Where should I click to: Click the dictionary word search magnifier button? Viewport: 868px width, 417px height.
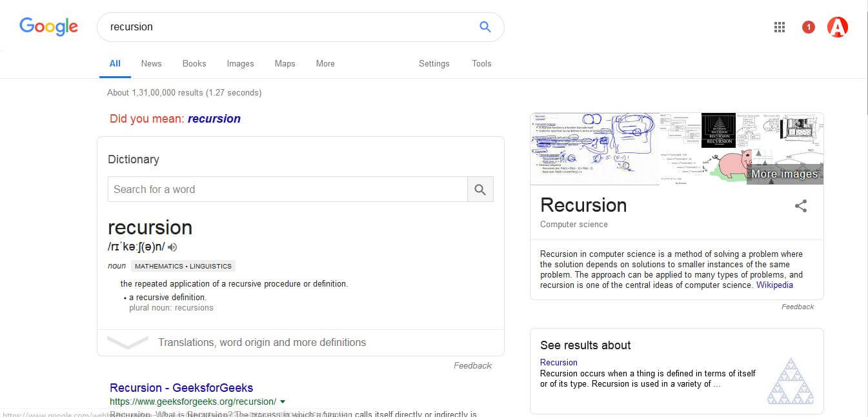480,189
